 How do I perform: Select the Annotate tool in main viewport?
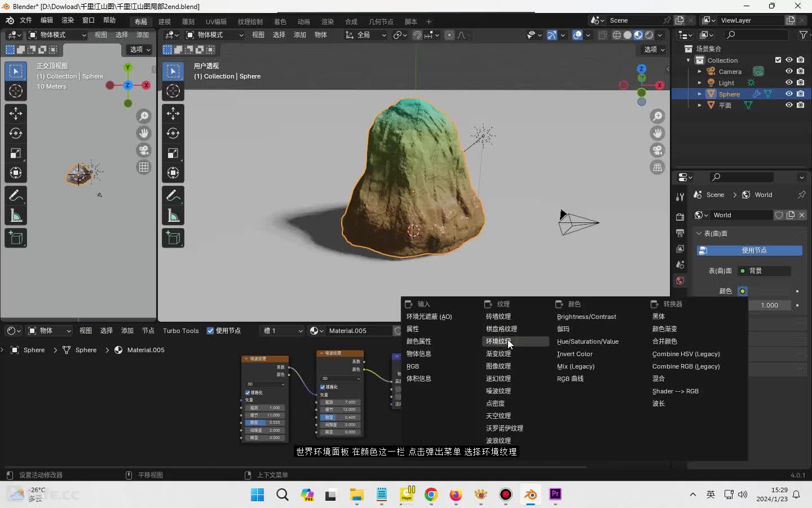click(x=173, y=196)
